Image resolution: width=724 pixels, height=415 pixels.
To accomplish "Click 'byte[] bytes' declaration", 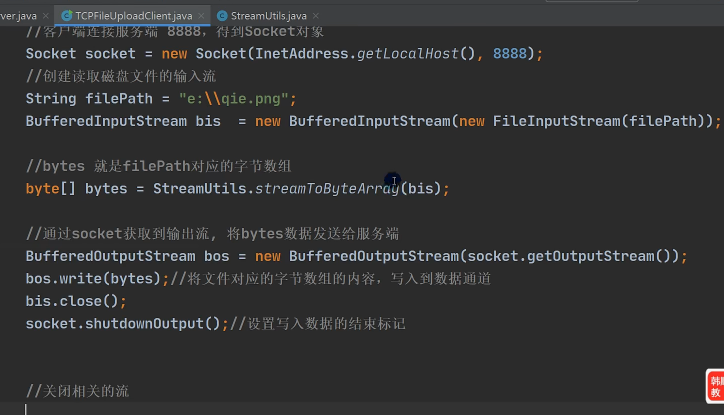I will coord(76,189).
